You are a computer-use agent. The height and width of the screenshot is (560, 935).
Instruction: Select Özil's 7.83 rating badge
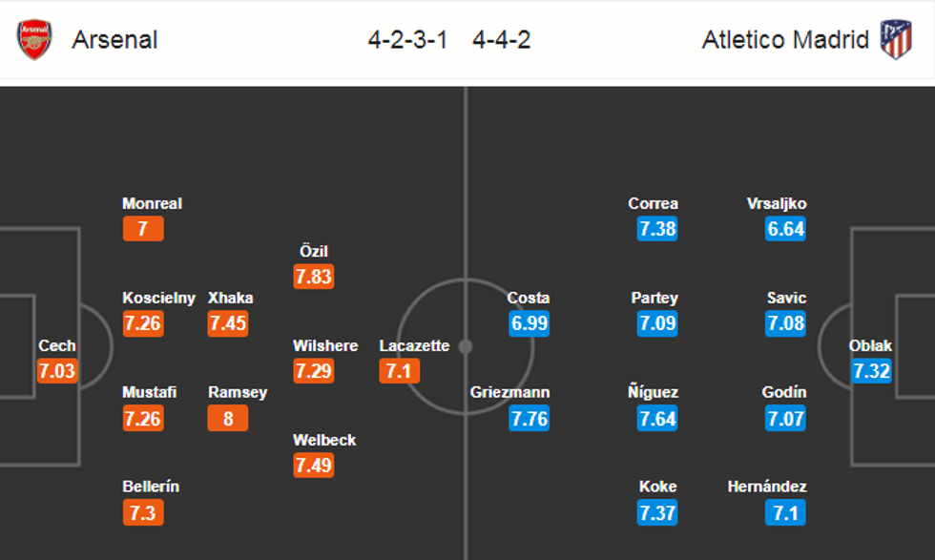click(314, 277)
